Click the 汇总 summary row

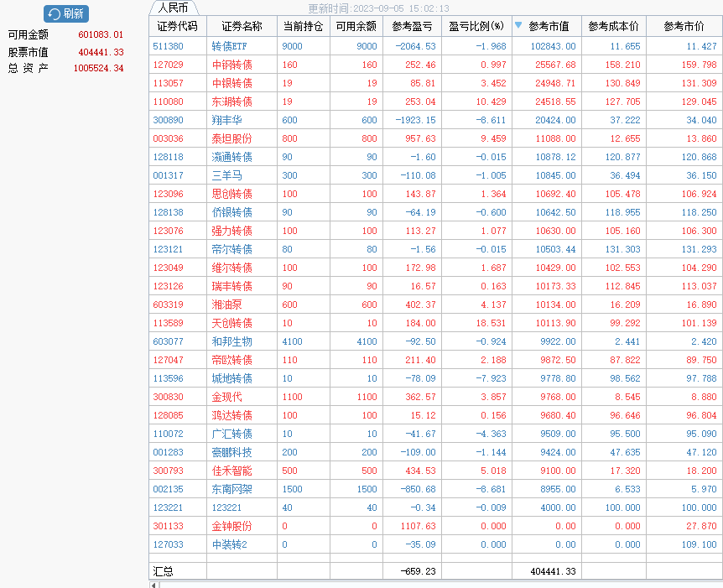[x=163, y=570]
